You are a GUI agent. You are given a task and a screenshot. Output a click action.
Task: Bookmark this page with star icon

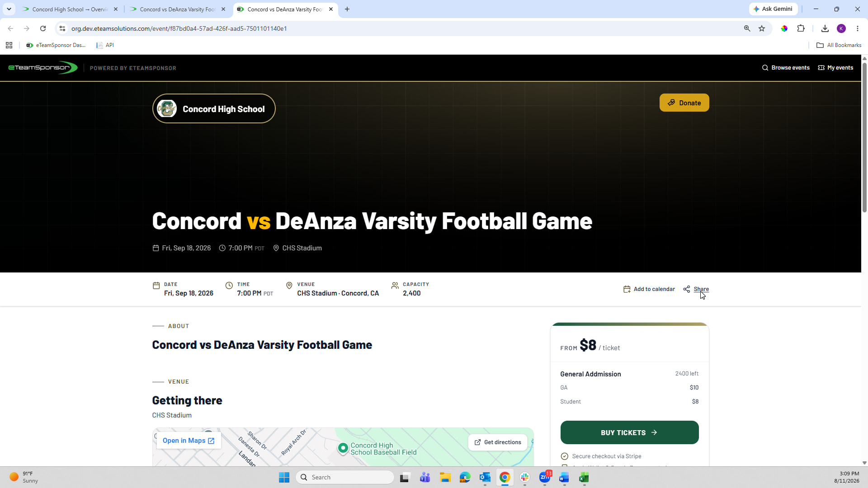pyautogui.click(x=762, y=28)
